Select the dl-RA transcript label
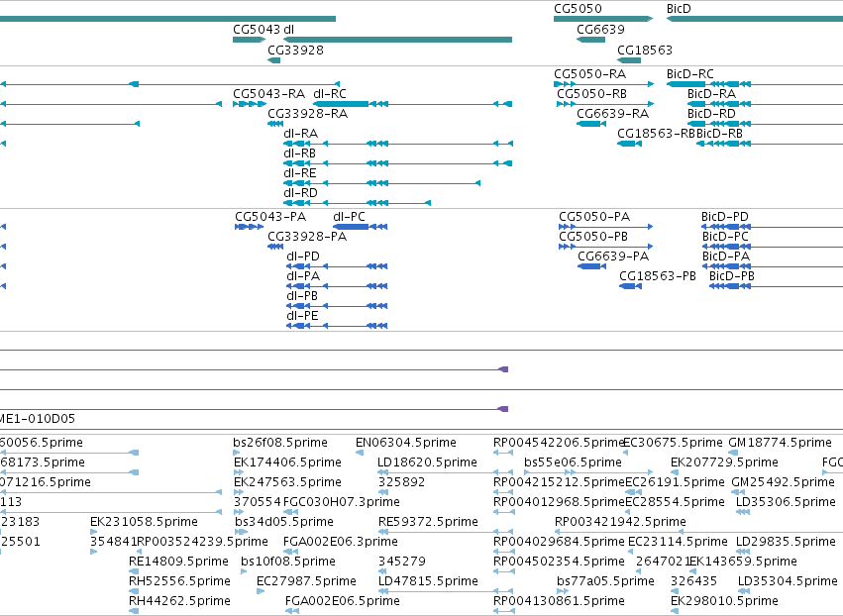843x616 pixels. [300, 134]
